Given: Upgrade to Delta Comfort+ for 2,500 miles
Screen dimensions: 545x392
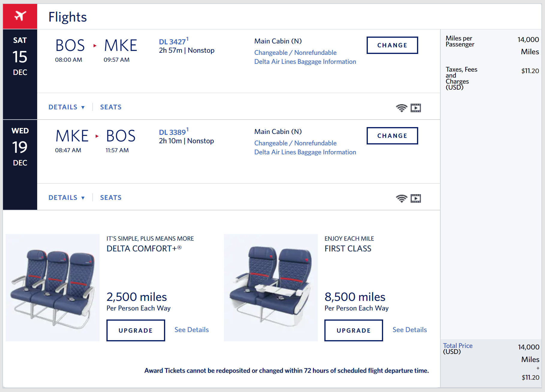Looking at the screenshot, I should 136,330.
